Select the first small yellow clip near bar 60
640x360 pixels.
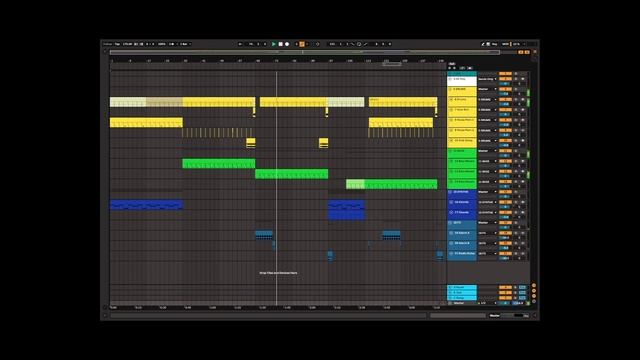[251, 142]
